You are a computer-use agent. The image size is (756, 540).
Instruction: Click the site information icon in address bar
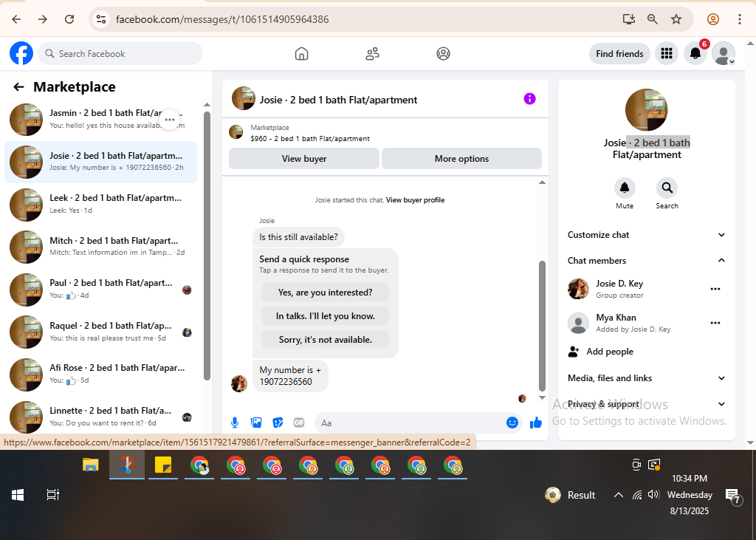pos(100,19)
